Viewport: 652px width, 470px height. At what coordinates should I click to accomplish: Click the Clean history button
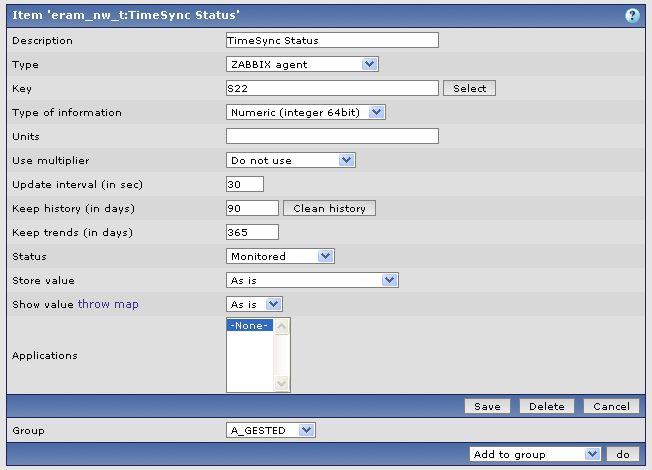point(329,208)
